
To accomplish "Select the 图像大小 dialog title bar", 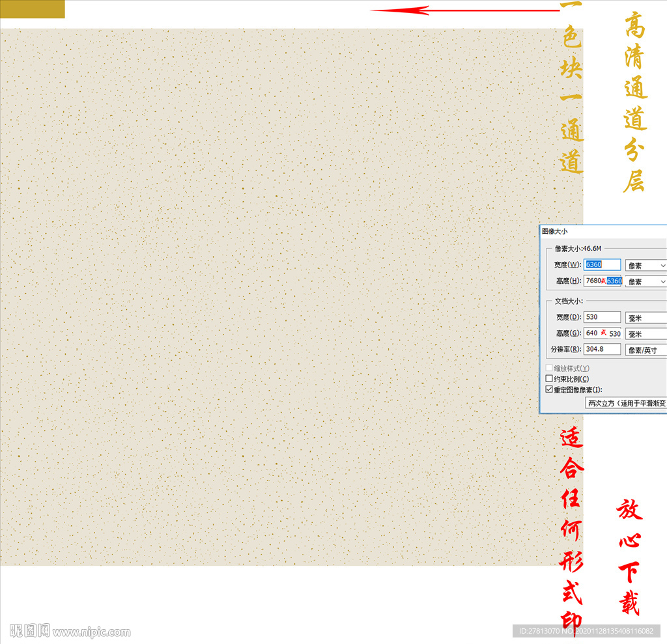I will tap(603, 231).
